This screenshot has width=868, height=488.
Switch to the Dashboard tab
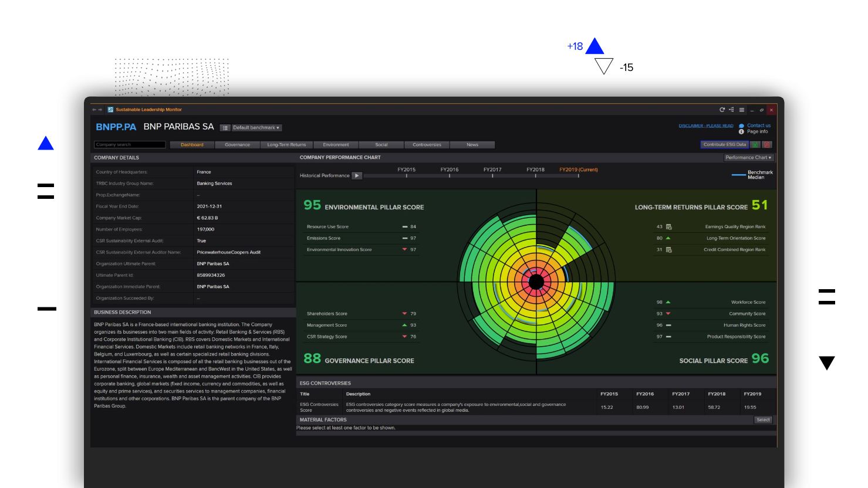pyautogui.click(x=192, y=145)
